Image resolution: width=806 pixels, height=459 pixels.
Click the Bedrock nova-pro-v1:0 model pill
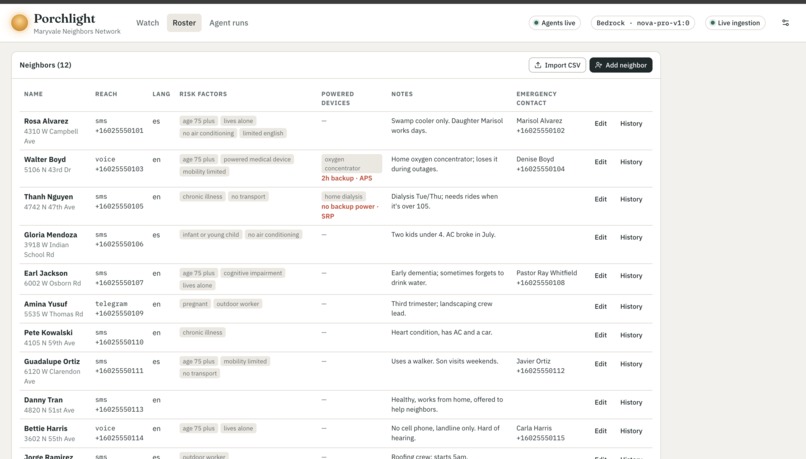[x=643, y=23]
